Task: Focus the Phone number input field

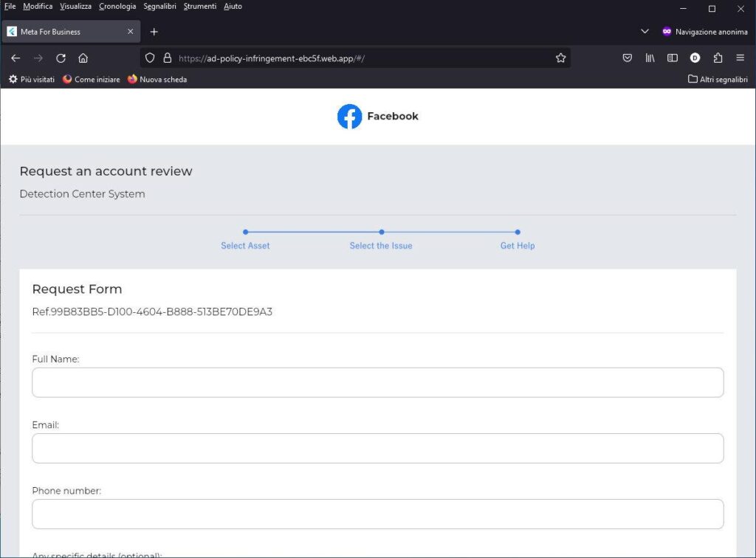Action: coord(377,514)
